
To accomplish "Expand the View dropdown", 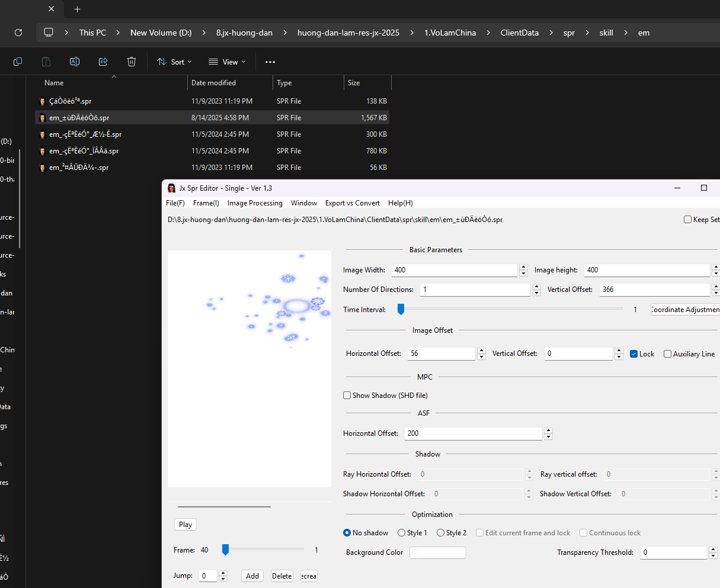I will pos(227,62).
